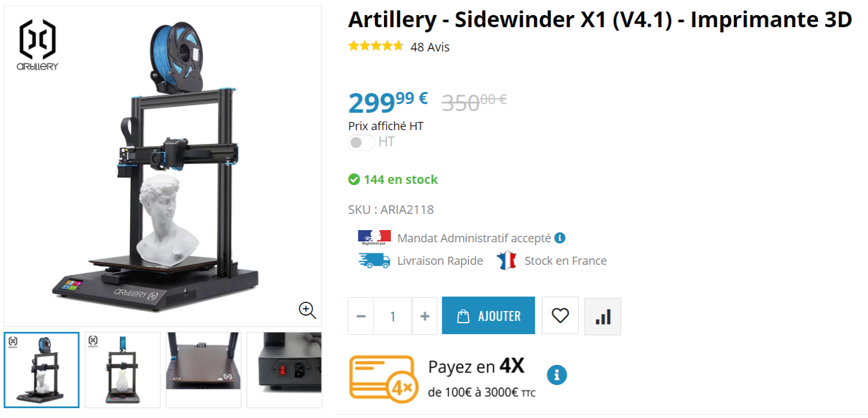This screenshot has width=868, height=418.
Task: Select the power switch close-up thumbnail
Action: tap(285, 370)
